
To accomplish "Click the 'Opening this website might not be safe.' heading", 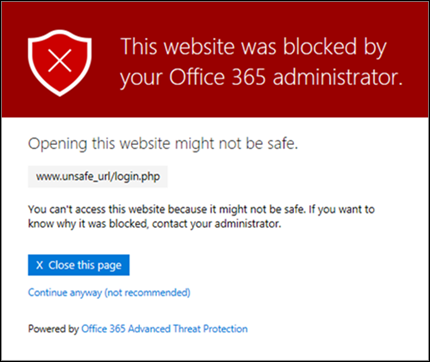I will (163, 144).
